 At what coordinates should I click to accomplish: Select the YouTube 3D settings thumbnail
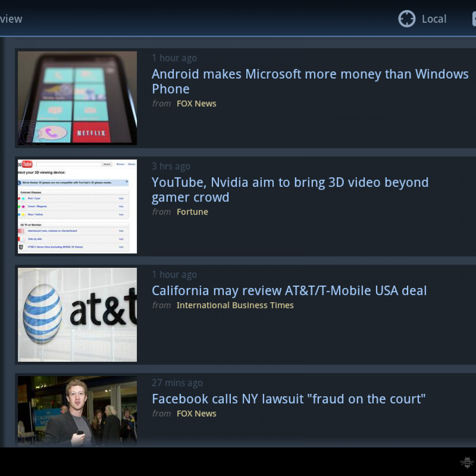tap(77, 206)
